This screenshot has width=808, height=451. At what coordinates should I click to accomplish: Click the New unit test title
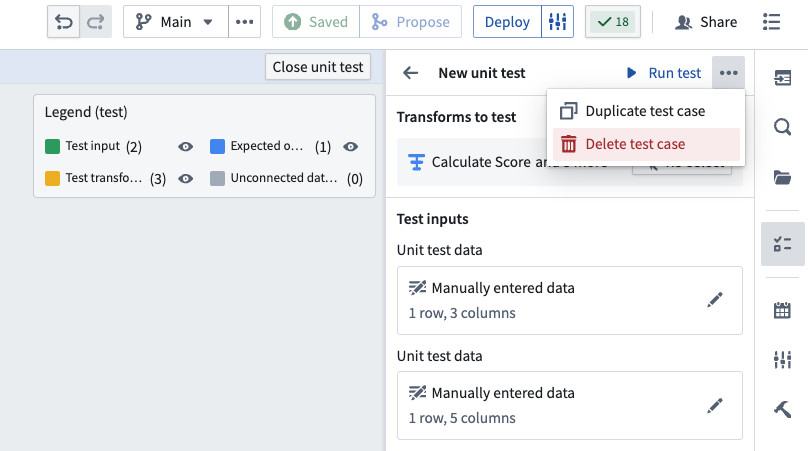[482, 73]
